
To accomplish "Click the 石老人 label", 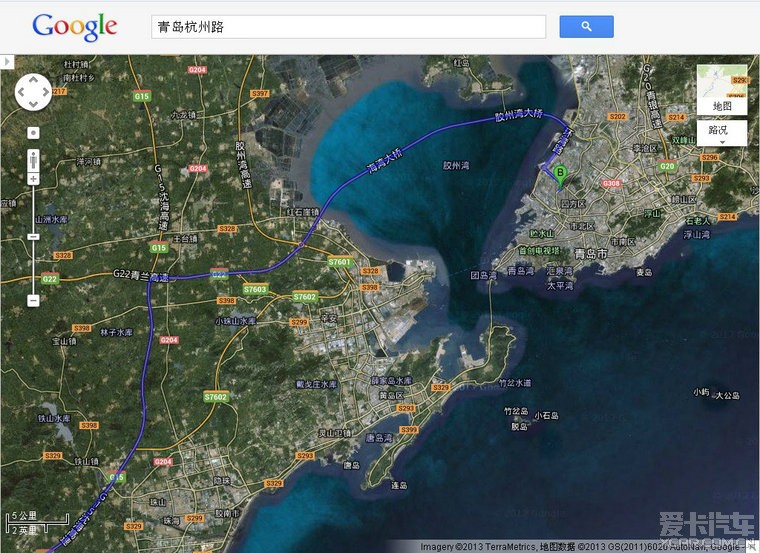I will tap(698, 221).
